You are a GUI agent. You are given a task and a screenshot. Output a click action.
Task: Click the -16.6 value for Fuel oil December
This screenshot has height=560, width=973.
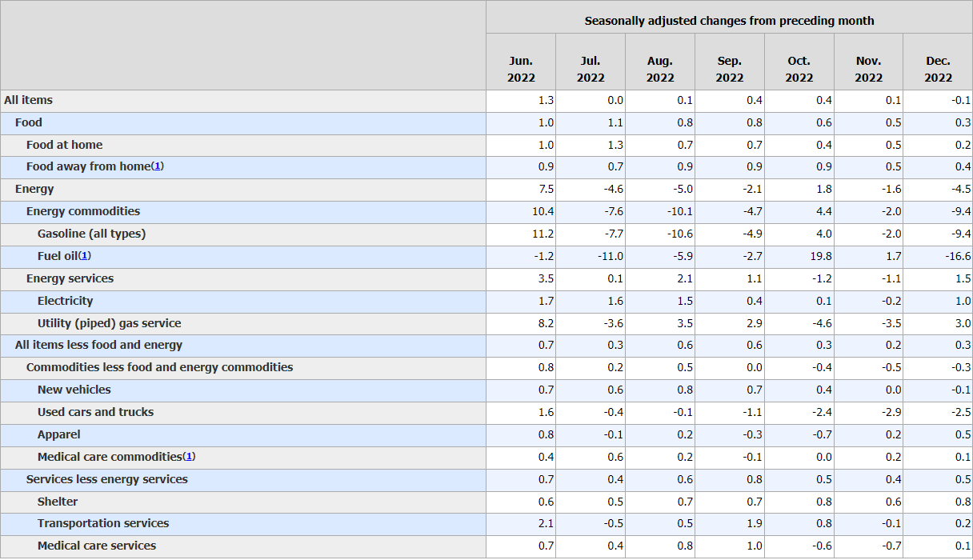tap(957, 256)
